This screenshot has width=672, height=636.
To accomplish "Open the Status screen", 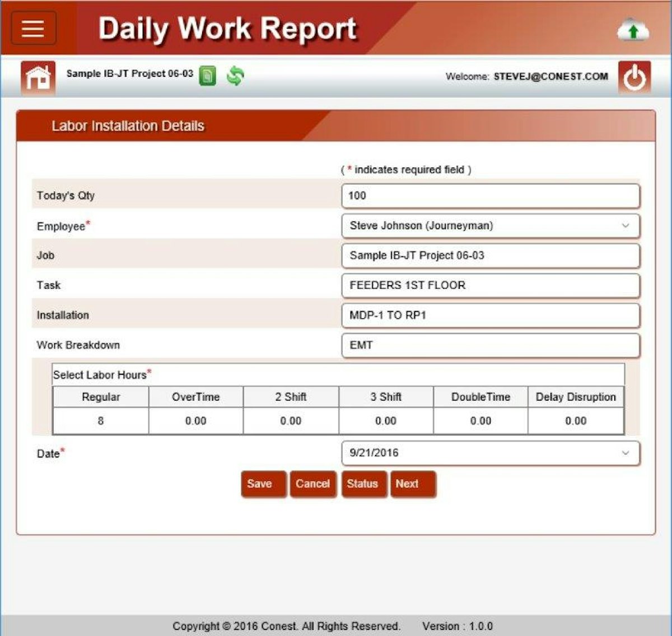I will pyautogui.click(x=363, y=484).
